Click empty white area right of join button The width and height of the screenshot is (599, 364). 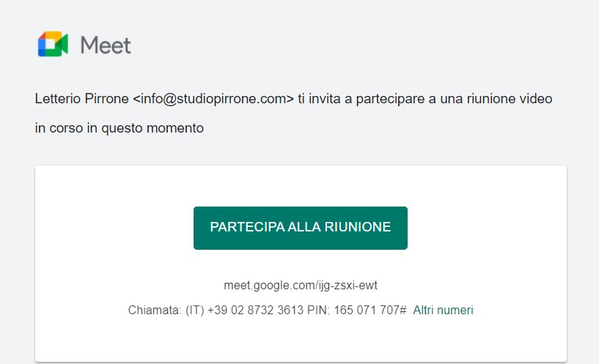pyautogui.click(x=487, y=228)
